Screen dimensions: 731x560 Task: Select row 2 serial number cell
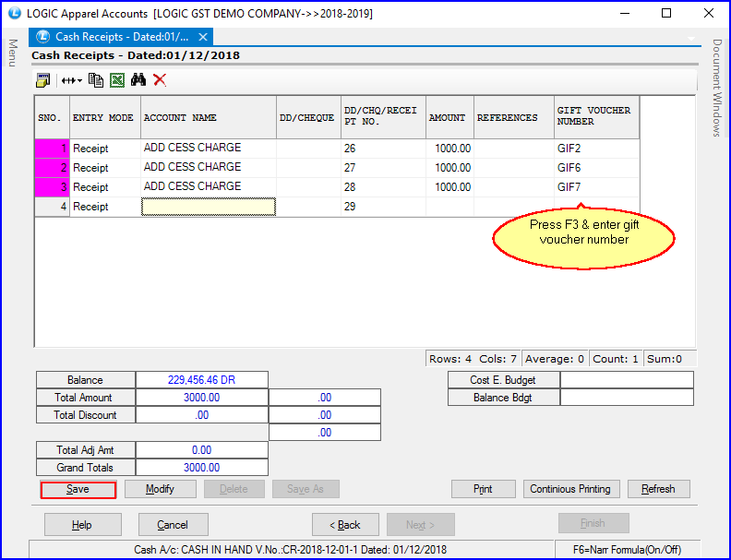[53, 168]
